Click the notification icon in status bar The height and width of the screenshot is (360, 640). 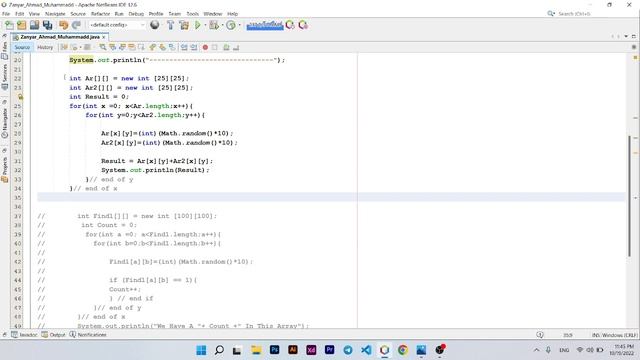pyautogui.click(x=540, y=335)
